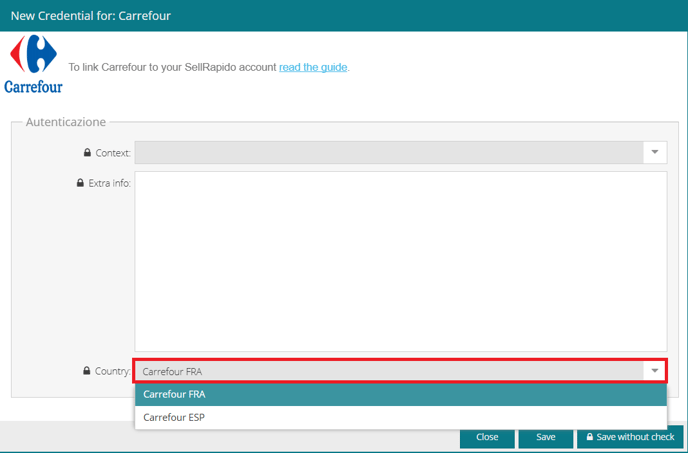This screenshot has height=453, width=688.
Task: Toggle the Country dropdown arrow
Action: [655, 371]
